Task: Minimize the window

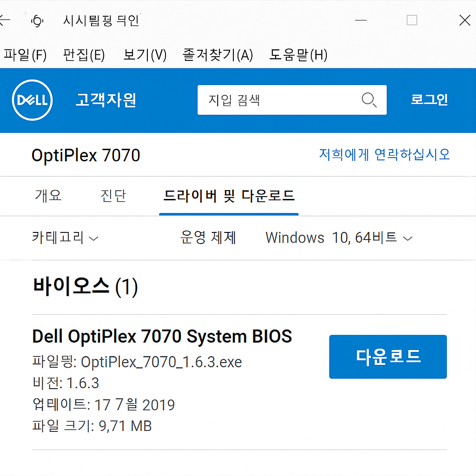Action: click(361, 20)
